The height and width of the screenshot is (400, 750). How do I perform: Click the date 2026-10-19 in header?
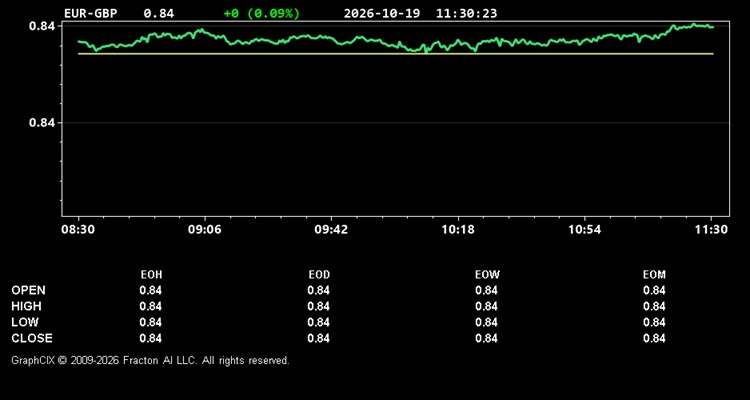pyautogui.click(x=382, y=13)
